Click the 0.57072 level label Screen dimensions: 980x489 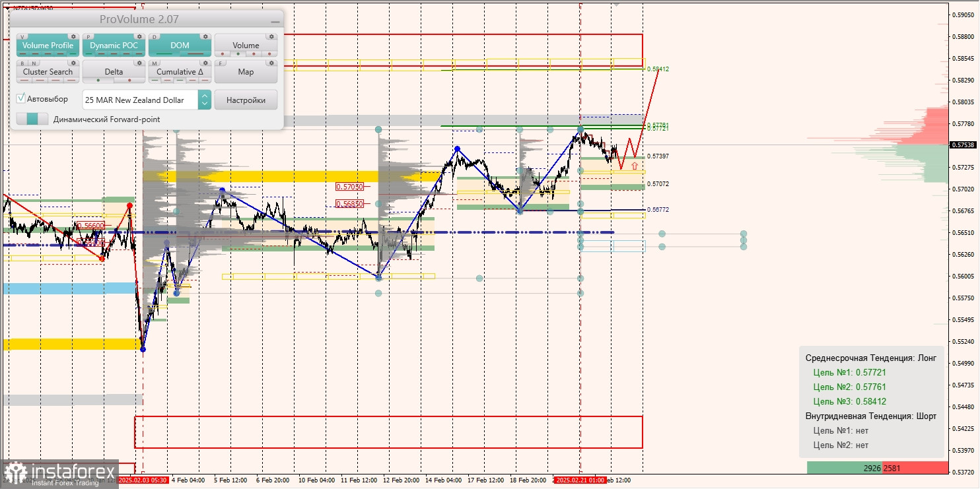coord(658,184)
